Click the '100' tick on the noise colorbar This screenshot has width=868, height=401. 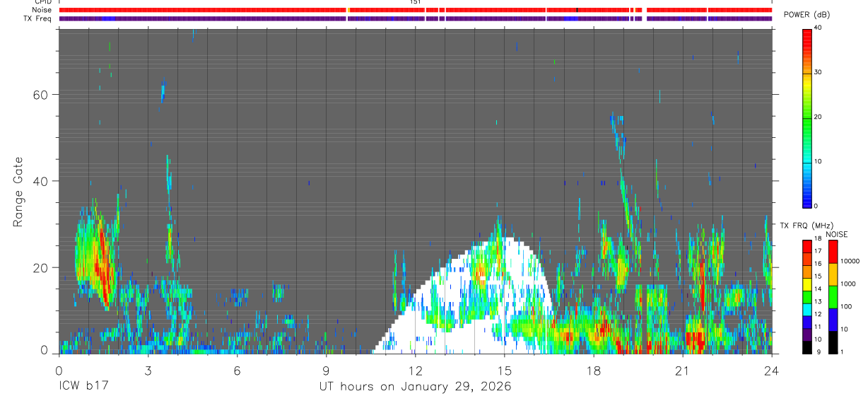[845, 306]
